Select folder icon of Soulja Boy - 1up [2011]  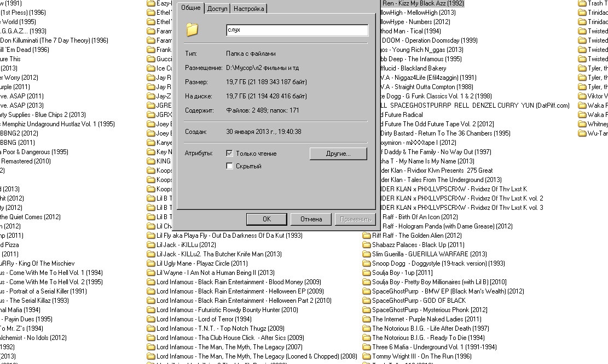pyautogui.click(x=367, y=273)
